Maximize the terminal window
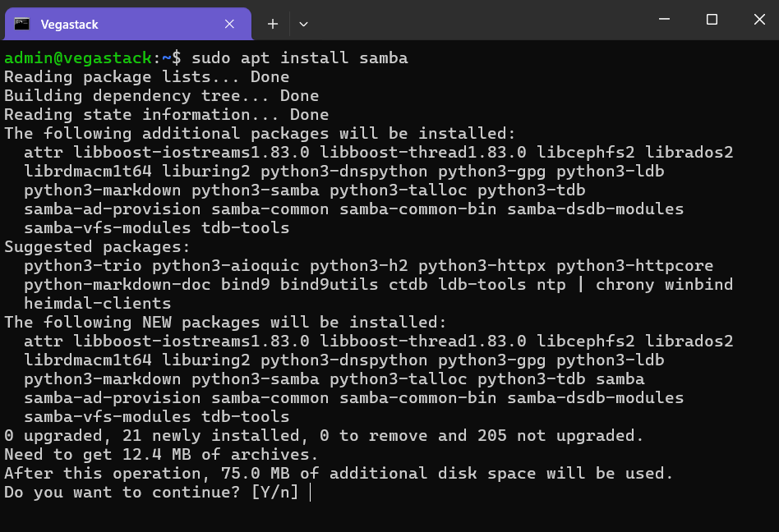Screen dimensions: 779x532 pos(712,20)
